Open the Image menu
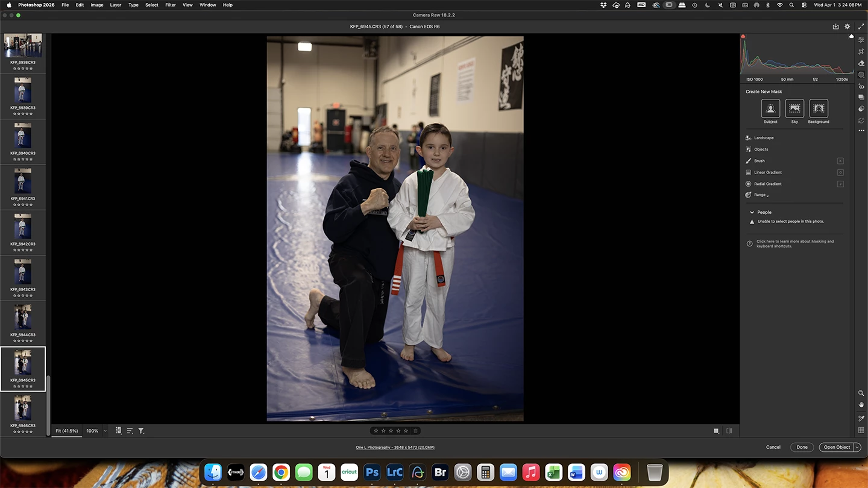868x488 pixels. click(x=97, y=5)
